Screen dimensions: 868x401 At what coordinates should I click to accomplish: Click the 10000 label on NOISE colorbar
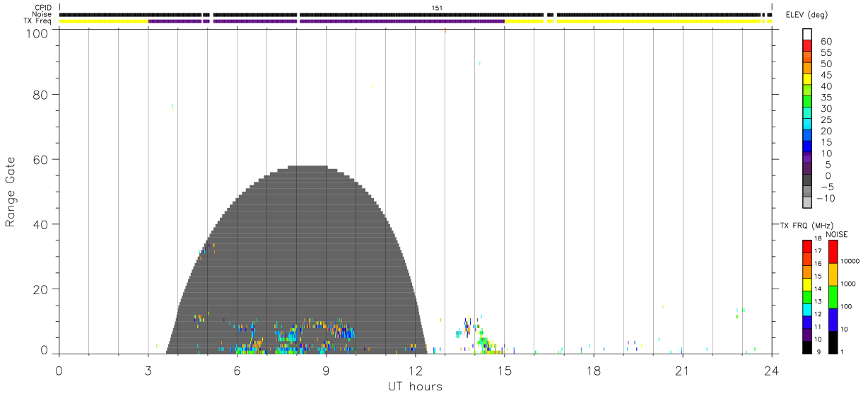tap(850, 261)
